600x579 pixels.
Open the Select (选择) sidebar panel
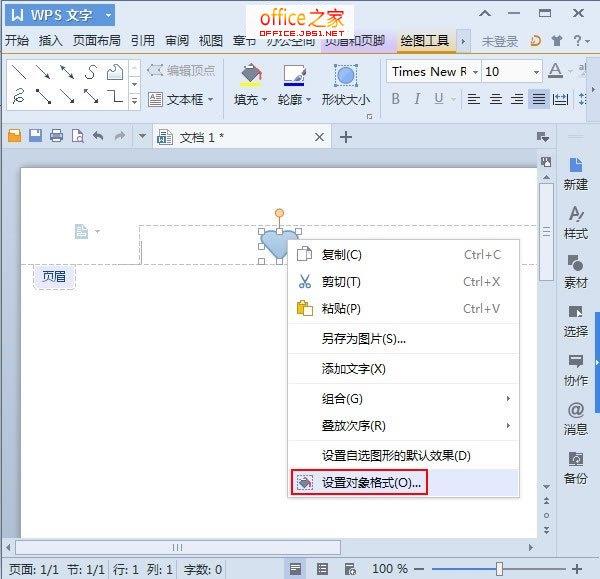pyautogui.click(x=576, y=321)
